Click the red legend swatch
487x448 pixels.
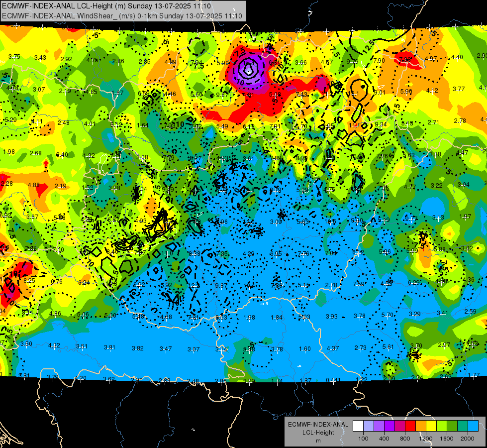410,426
